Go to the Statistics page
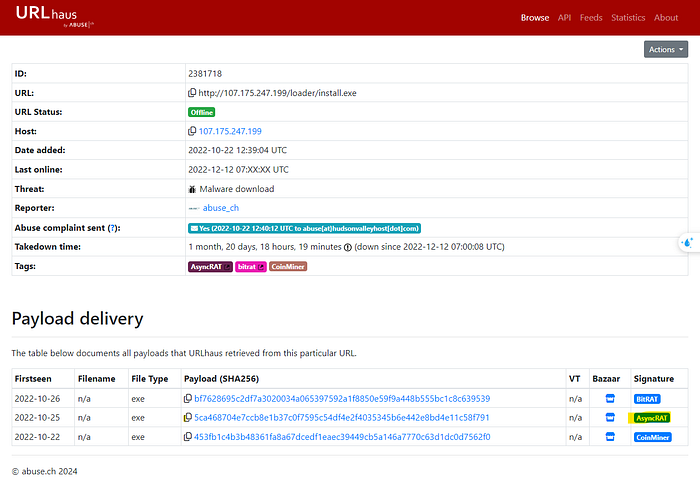Image resolution: width=700 pixels, height=486 pixels. [628, 18]
